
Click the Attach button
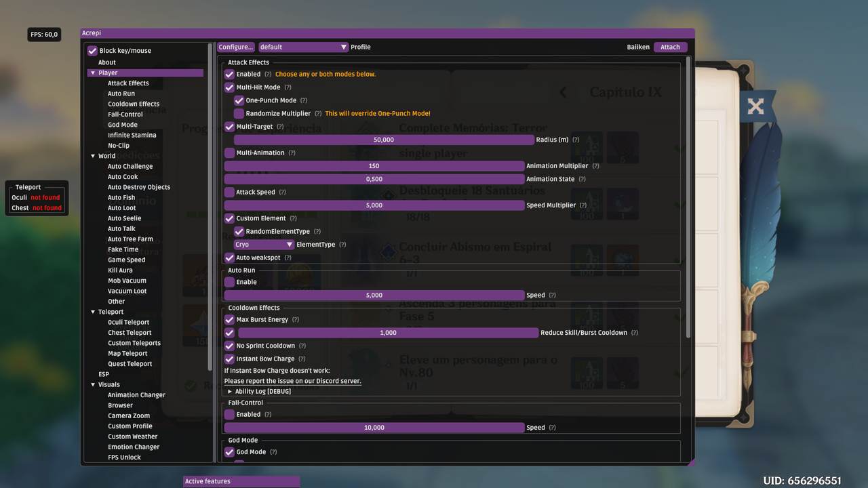[x=670, y=47]
